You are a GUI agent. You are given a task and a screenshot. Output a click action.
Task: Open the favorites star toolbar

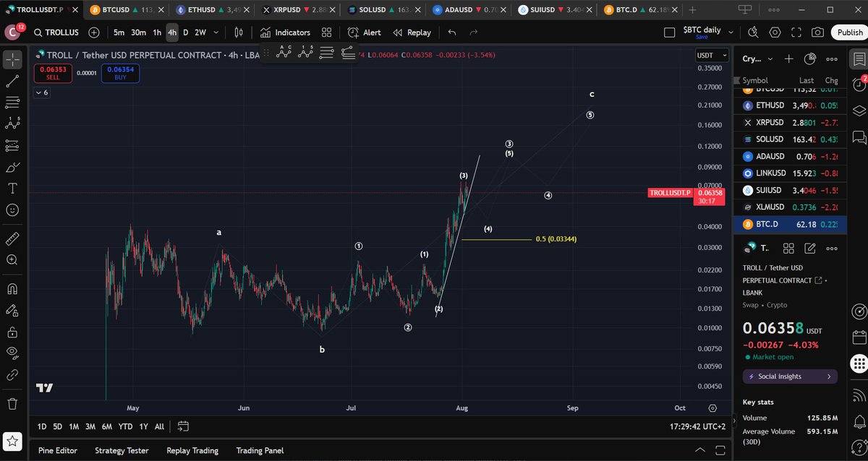click(12, 440)
